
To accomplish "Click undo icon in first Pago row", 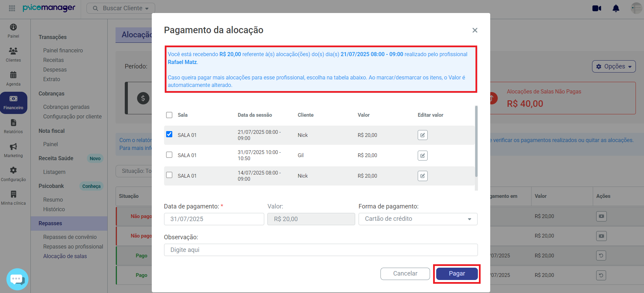I will tap(601, 256).
